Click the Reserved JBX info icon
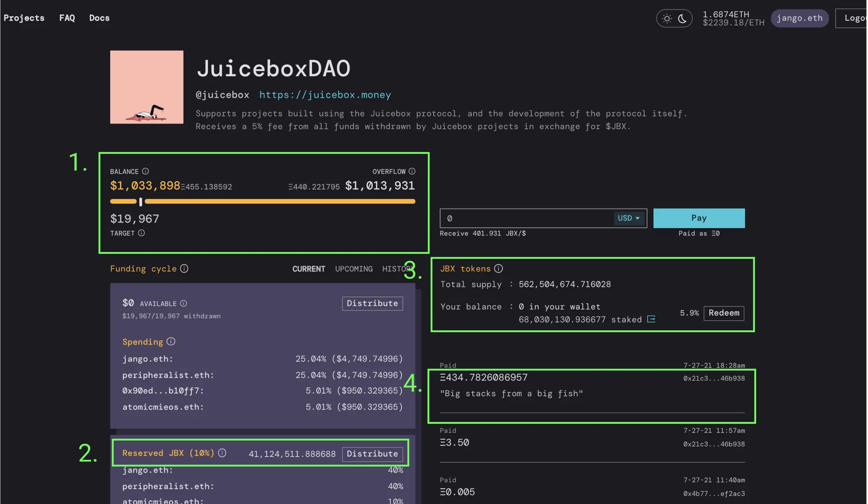This screenshot has width=868, height=504. pos(222,453)
